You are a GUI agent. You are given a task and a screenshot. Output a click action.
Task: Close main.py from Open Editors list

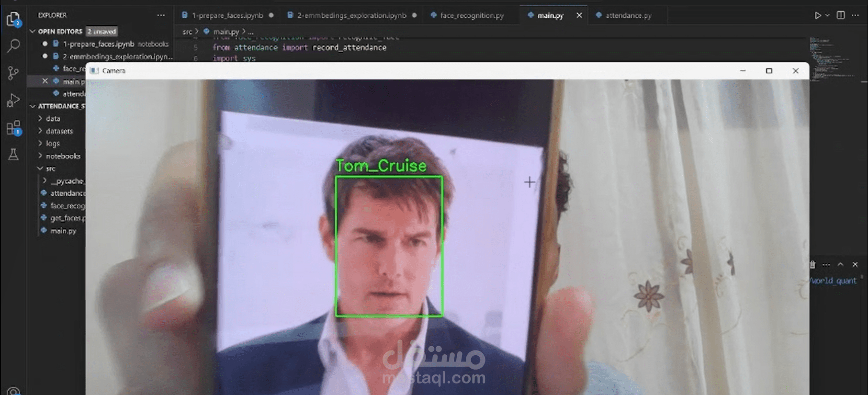coord(45,81)
